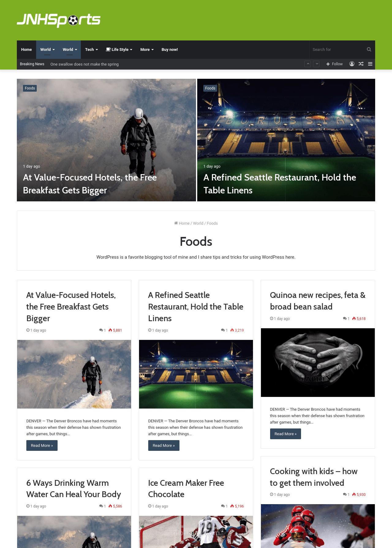This screenshot has width=392, height=548.
Task: Click the random article shuffle icon
Action: pyautogui.click(x=361, y=64)
